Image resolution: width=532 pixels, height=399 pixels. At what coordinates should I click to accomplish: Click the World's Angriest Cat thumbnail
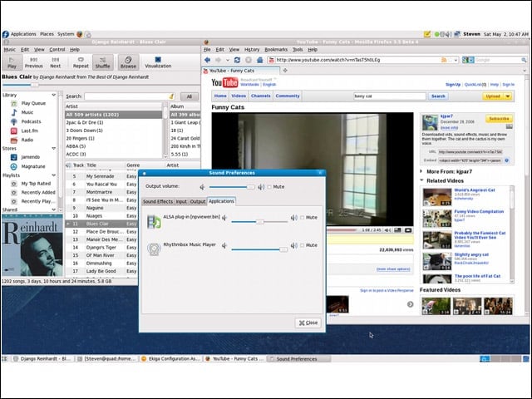437,197
